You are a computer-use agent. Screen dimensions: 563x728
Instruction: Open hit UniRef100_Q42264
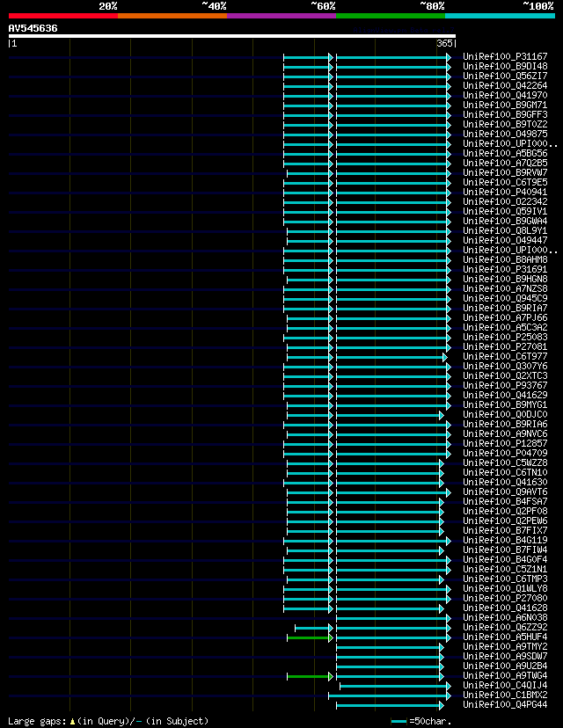pyautogui.click(x=505, y=85)
